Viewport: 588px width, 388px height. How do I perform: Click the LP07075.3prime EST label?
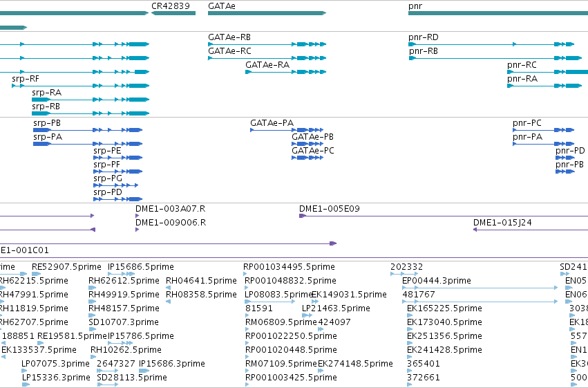pos(55,364)
